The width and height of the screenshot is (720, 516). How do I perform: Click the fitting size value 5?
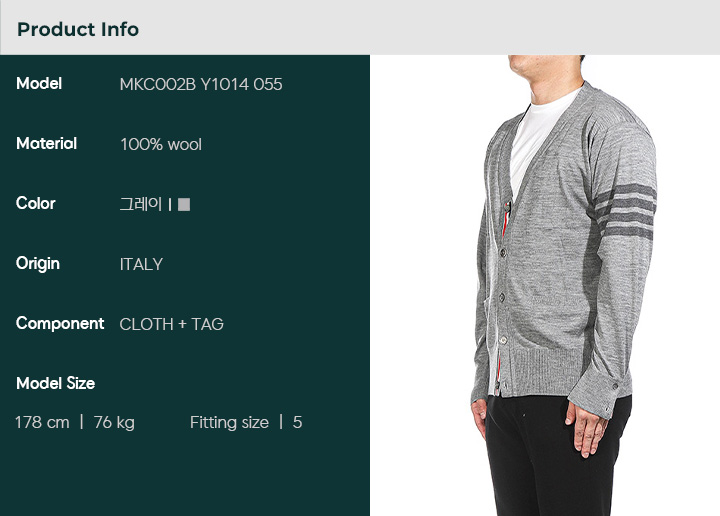[298, 422]
